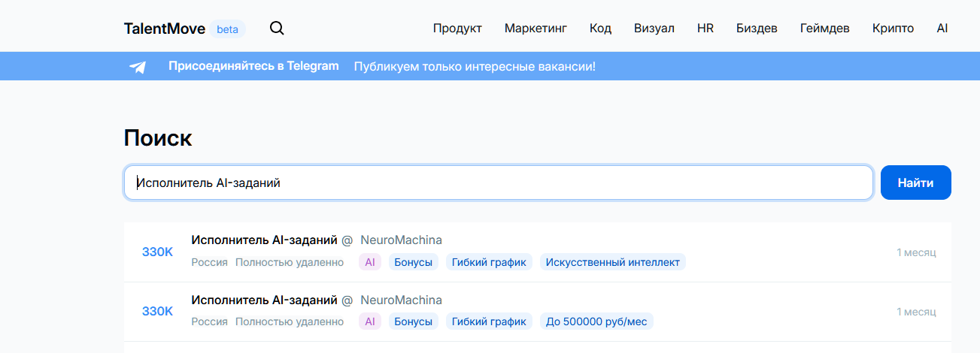The width and height of the screenshot is (980, 353).
Task: Click the До 500000 руб/мес tag
Action: tap(596, 321)
